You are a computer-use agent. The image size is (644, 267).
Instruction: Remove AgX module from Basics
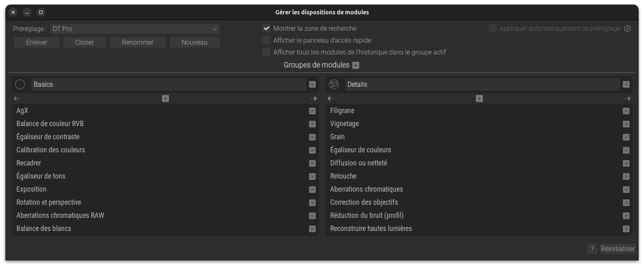coord(312,111)
